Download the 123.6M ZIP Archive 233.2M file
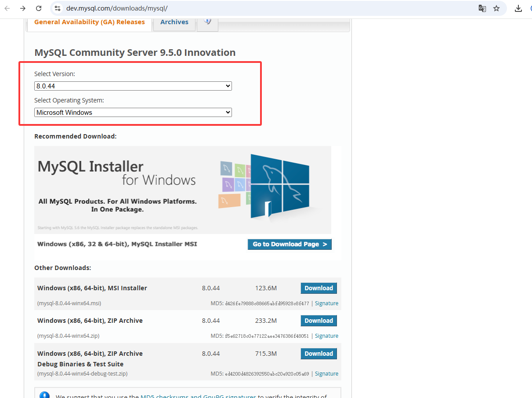Screen dimensions: 532x398 (x=318, y=321)
